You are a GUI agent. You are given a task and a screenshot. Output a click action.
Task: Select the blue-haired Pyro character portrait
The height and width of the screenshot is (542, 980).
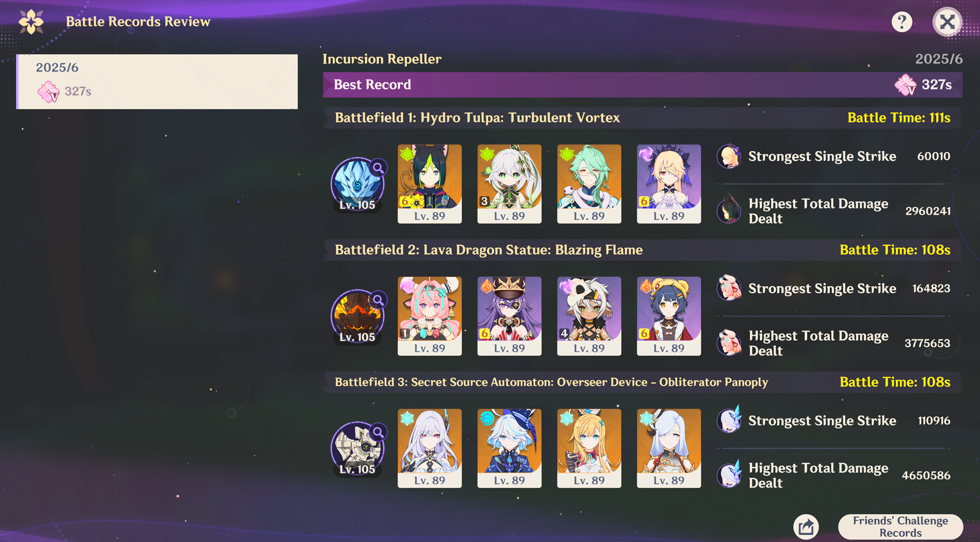pos(669,316)
